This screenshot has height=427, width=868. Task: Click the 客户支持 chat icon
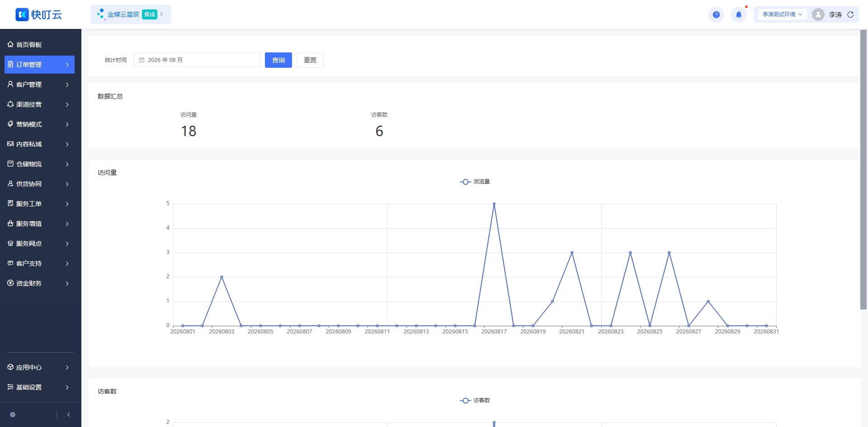tap(10, 263)
